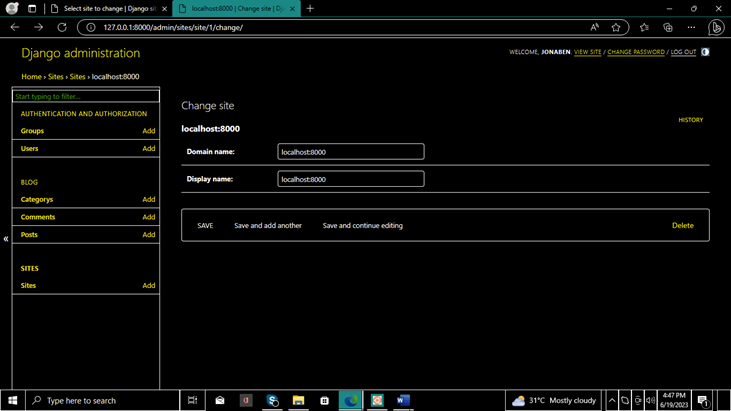
Task: Open Groups in the sidebar
Action: point(32,131)
